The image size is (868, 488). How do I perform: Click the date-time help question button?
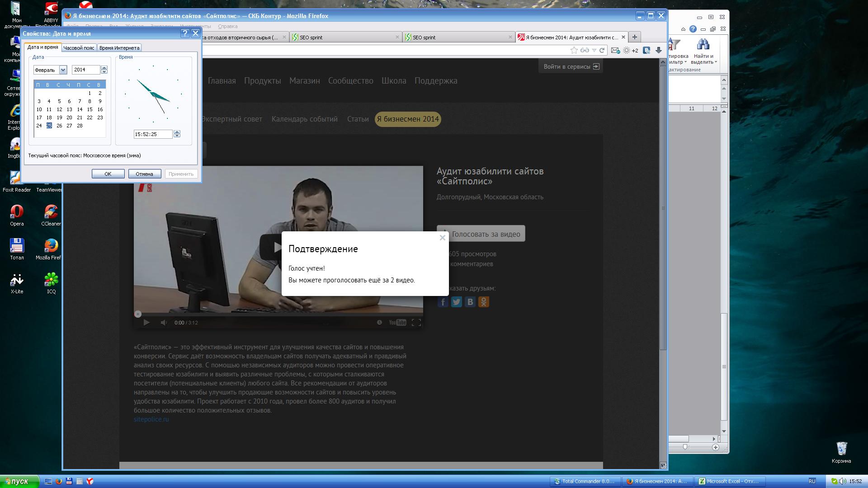tap(185, 33)
